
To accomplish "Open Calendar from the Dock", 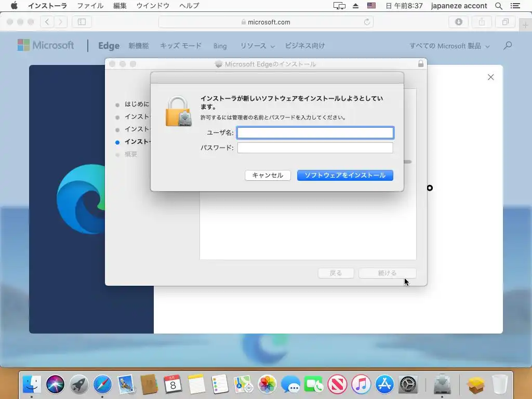I will [173, 384].
